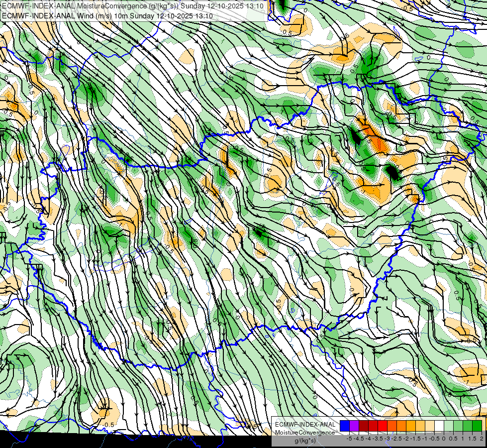Select the orange-red swatch right of -3
The width and height of the screenshot is (487, 448).
pos(392,426)
